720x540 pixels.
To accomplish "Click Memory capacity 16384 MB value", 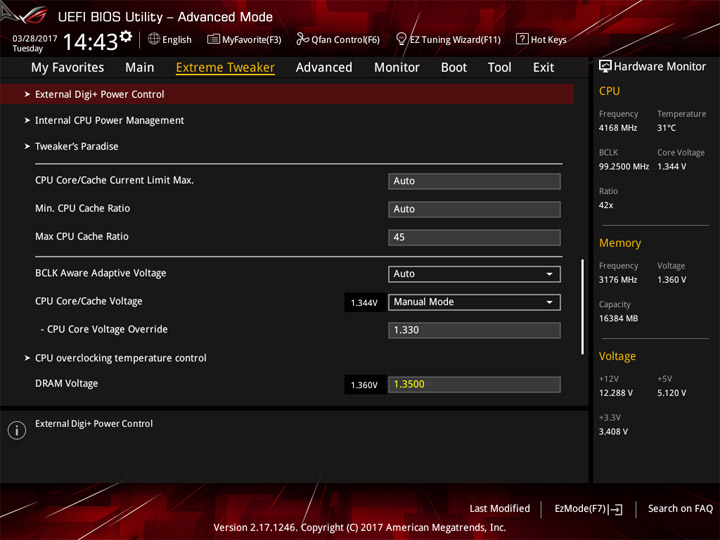I will pos(619,318).
